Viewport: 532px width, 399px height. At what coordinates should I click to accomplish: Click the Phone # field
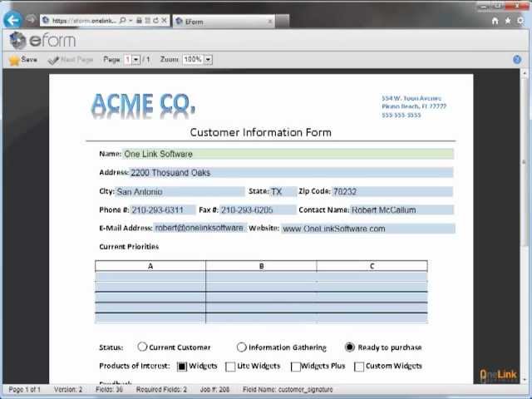[x=163, y=210]
